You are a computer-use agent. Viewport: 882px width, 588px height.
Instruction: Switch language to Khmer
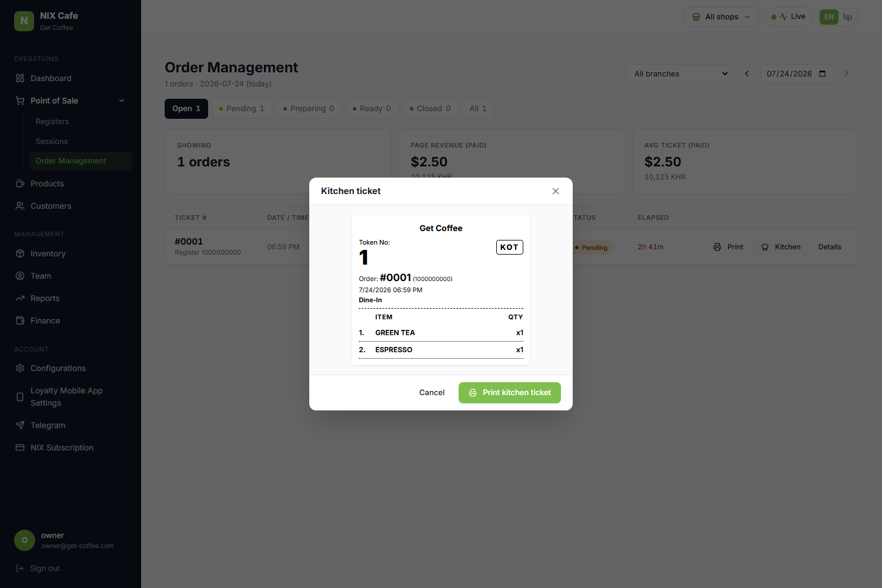[x=847, y=17]
